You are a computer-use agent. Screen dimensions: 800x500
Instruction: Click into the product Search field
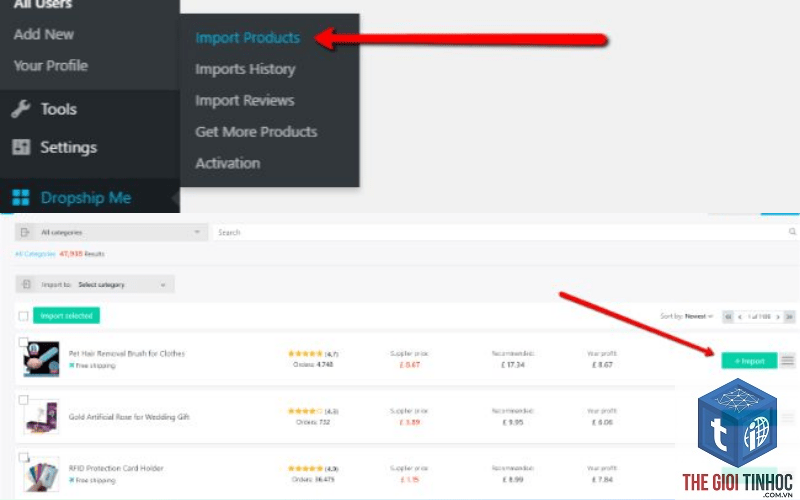(500, 233)
